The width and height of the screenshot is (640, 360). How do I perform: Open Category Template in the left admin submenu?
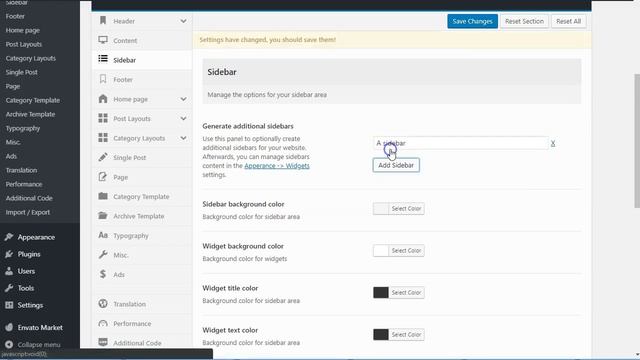33,100
